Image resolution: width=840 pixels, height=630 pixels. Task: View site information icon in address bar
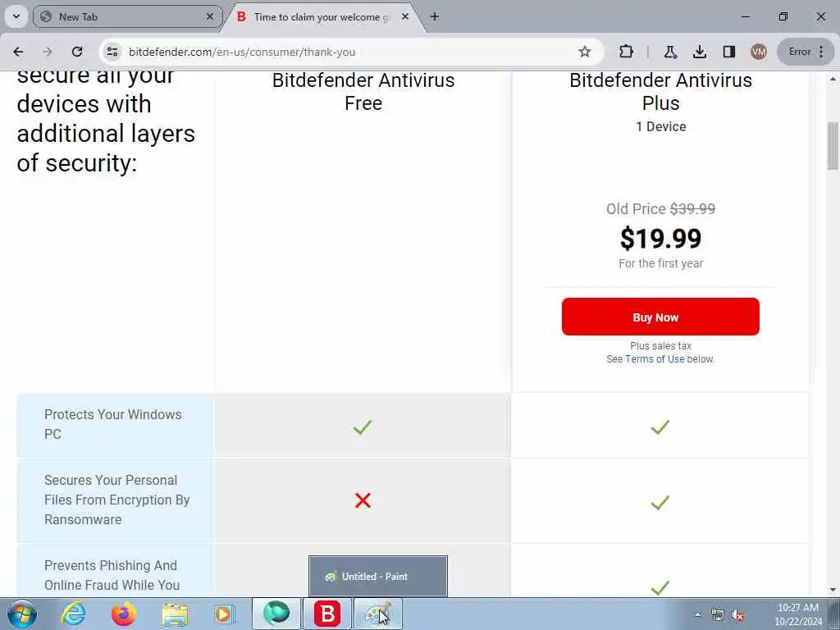pyautogui.click(x=112, y=52)
